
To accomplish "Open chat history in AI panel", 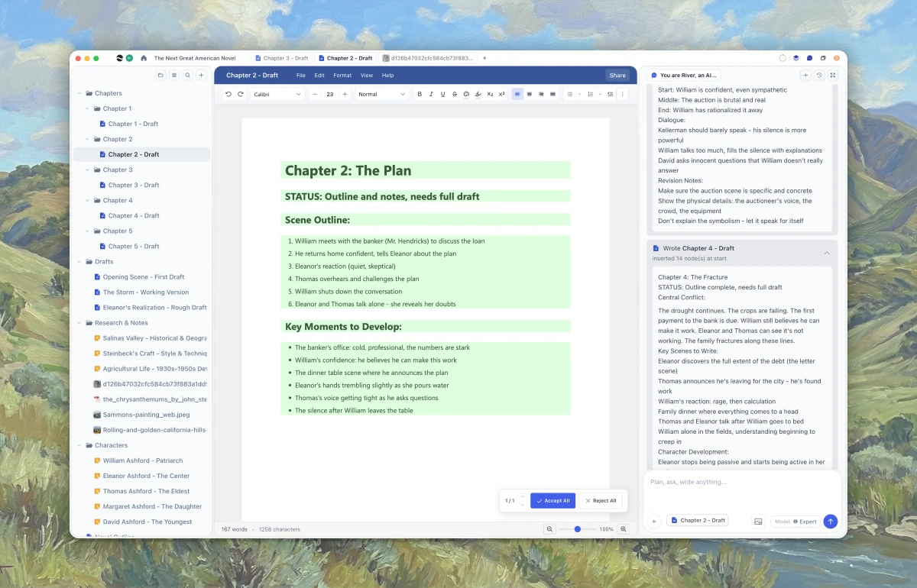I will click(819, 76).
